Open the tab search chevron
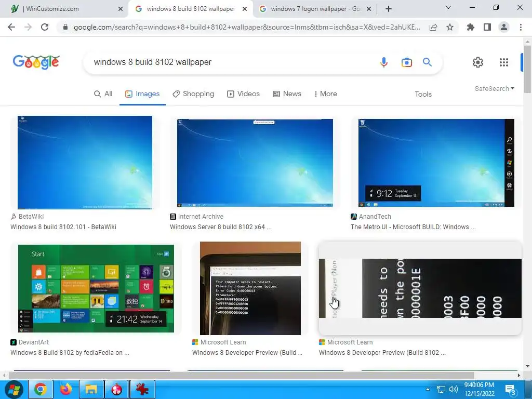 [x=448, y=7]
